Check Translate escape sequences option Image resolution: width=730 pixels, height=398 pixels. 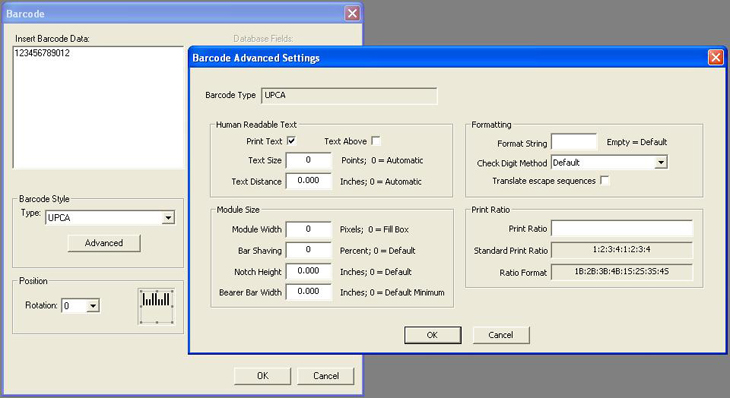pos(604,180)
